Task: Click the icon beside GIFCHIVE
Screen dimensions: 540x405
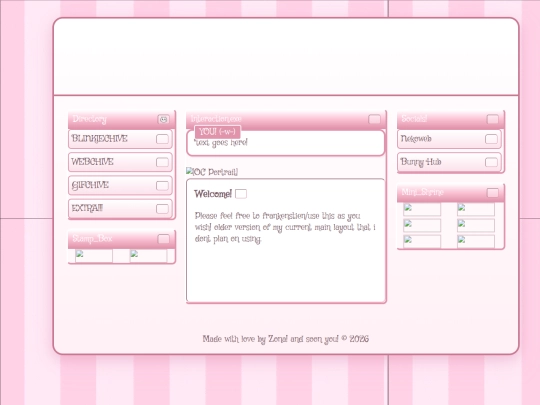Action: [x=162, y=186]
